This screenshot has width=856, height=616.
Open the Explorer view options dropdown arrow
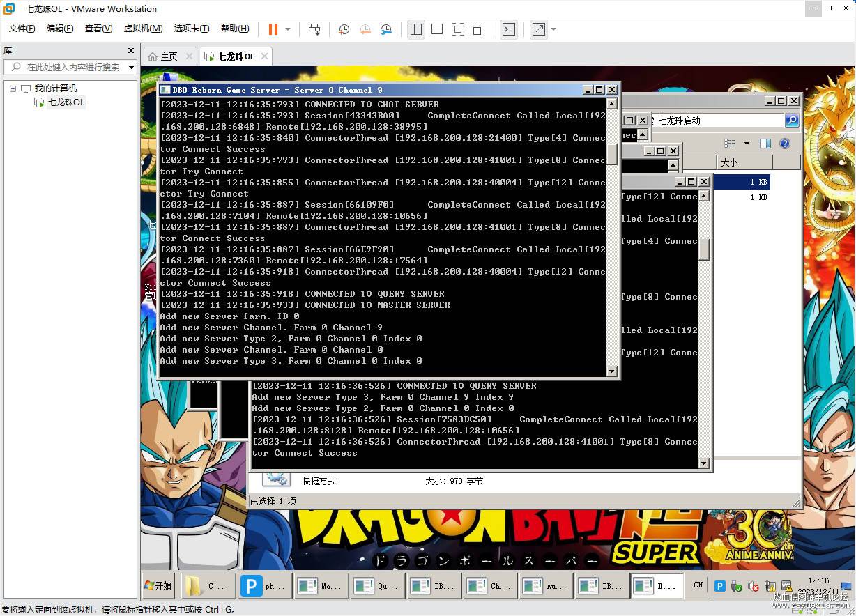point(747,144)
